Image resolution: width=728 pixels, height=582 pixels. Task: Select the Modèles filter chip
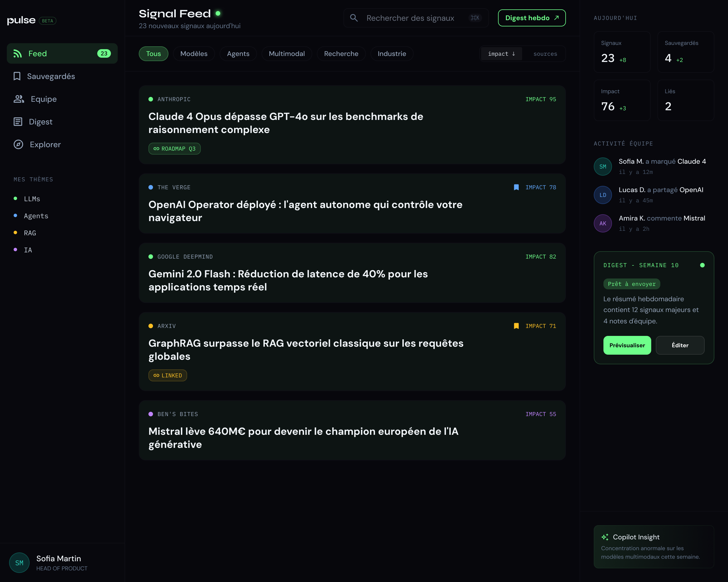(x=194, y=54)
